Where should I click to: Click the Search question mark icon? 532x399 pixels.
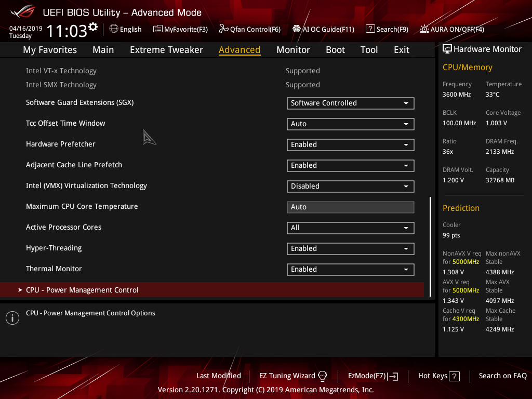click(370, 29)
